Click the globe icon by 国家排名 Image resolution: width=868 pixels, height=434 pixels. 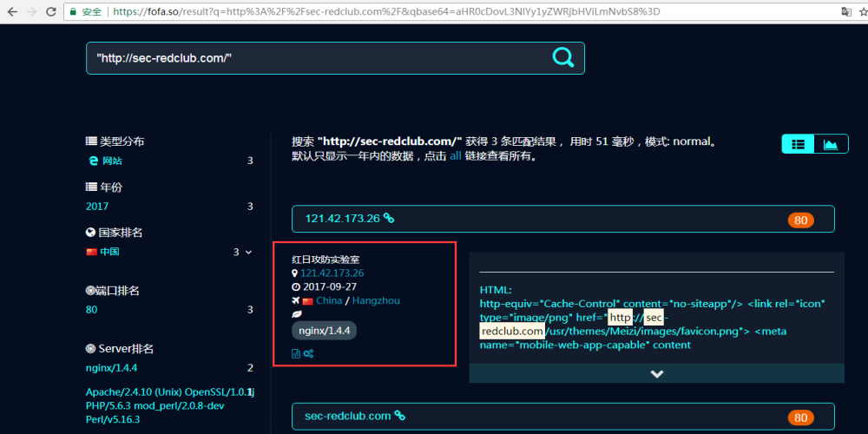91,233
